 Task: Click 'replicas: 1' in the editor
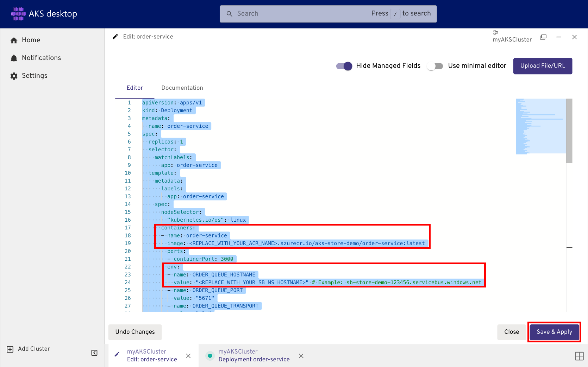point(166,142)
